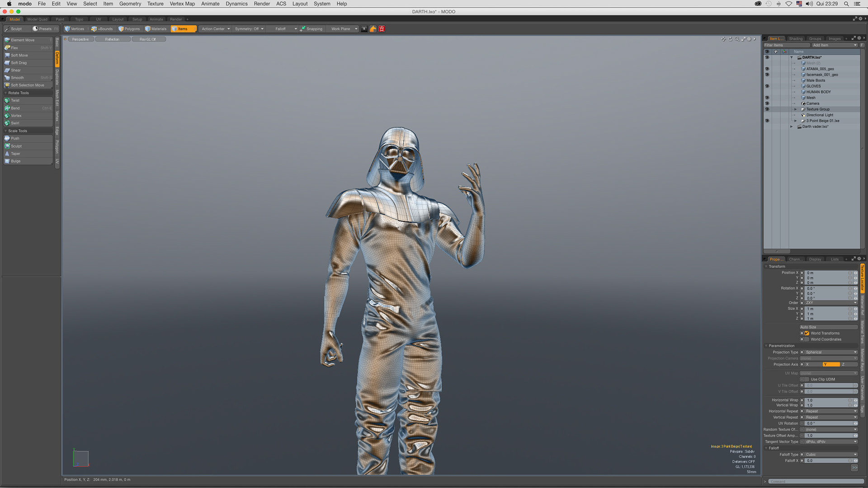Activate the Vortex tool
The image size is (868, 488).
(x=28, y=116)
